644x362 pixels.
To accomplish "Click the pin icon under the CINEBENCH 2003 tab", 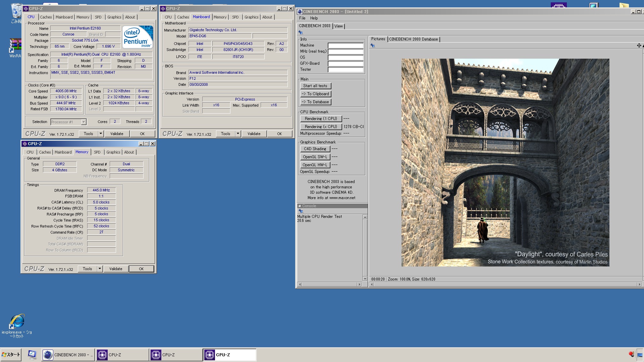I will (301, 33).
